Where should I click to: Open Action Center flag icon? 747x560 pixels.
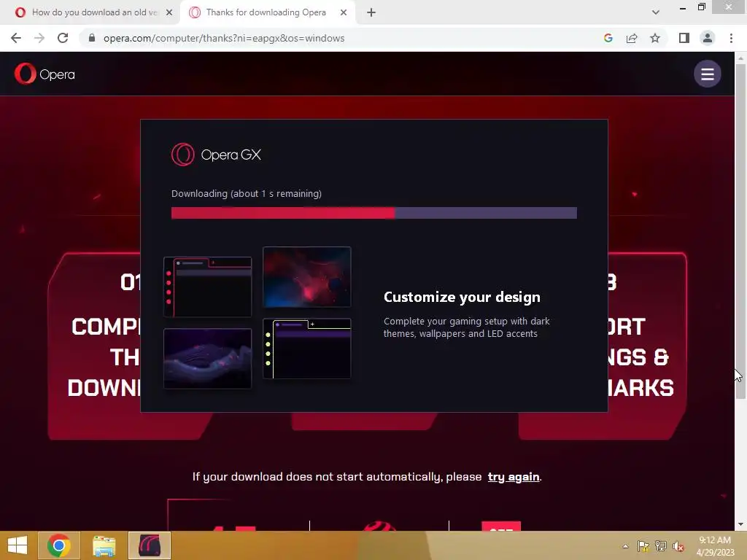[643, 546]
